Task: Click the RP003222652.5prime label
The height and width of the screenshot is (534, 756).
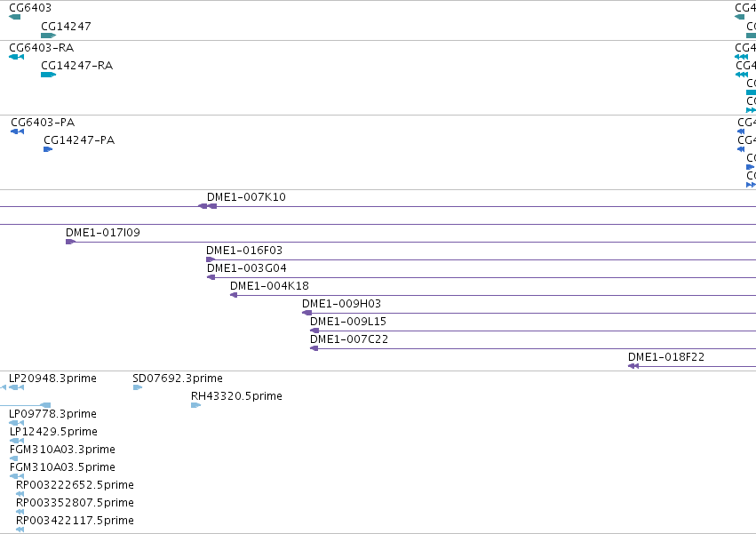Action: [x=75, y=485]
